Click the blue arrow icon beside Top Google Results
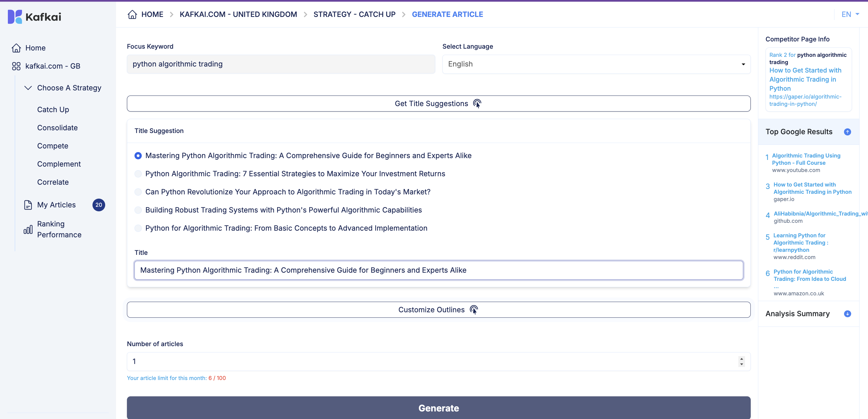Viewport: 868px width, 419px height. [847, 132]
